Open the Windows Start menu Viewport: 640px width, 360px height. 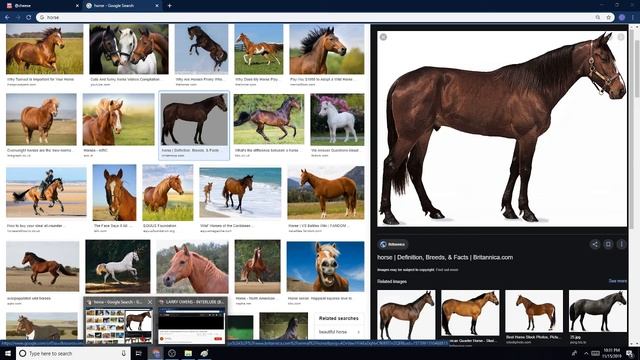[8, 353]
